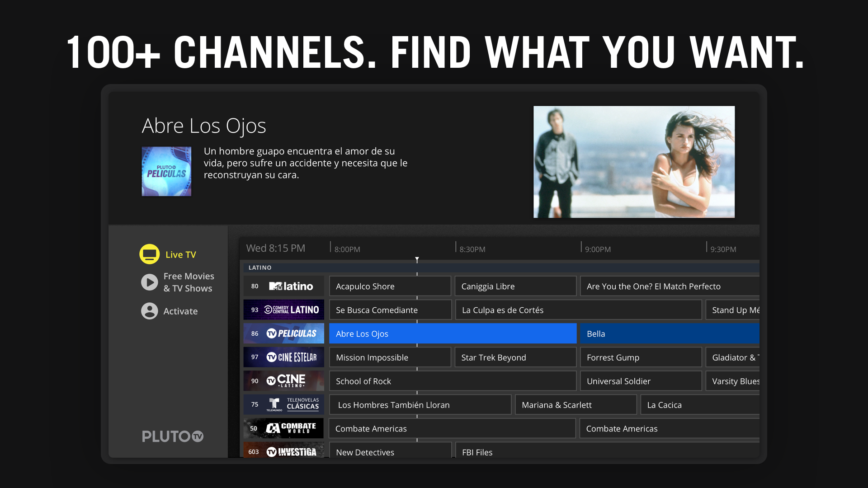Select second Combate Americas program at 9:00PM
Viewport: 868px width, 488px height.
click(x=670, y=428)
